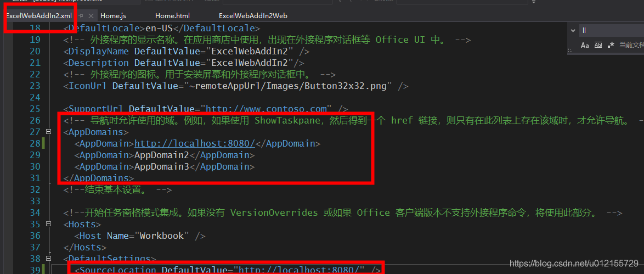Pin the ExcelWebAddIn2.xml tab
This screenshot has height=274, width=644.
[x=81, y=15]
